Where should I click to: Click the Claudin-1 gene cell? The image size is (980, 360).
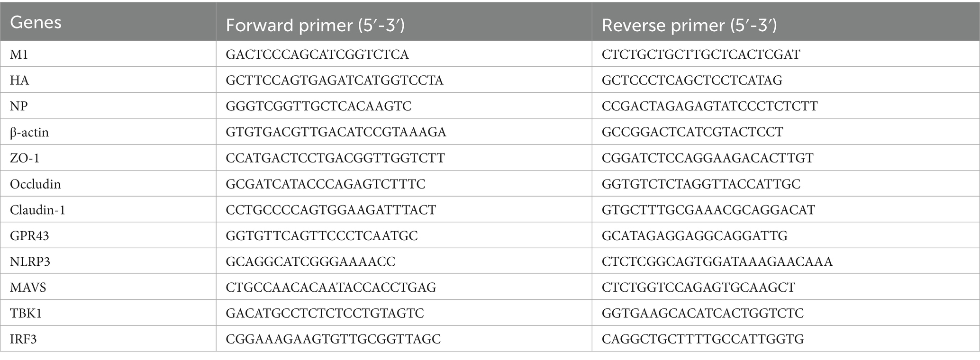[x=38, y=210]
